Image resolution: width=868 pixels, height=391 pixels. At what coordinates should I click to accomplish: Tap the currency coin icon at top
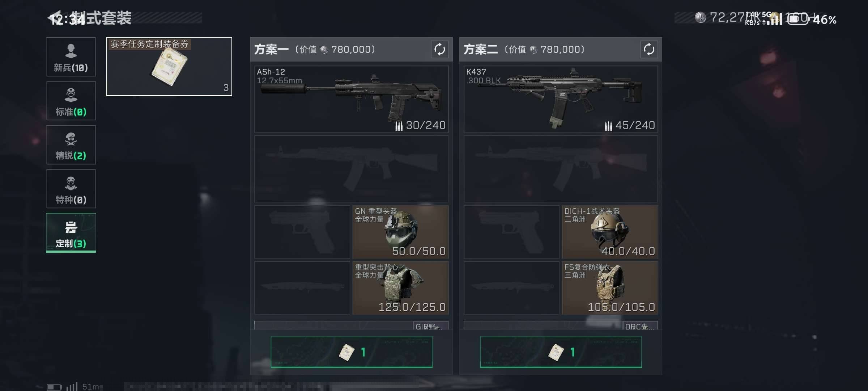[700, 17]
